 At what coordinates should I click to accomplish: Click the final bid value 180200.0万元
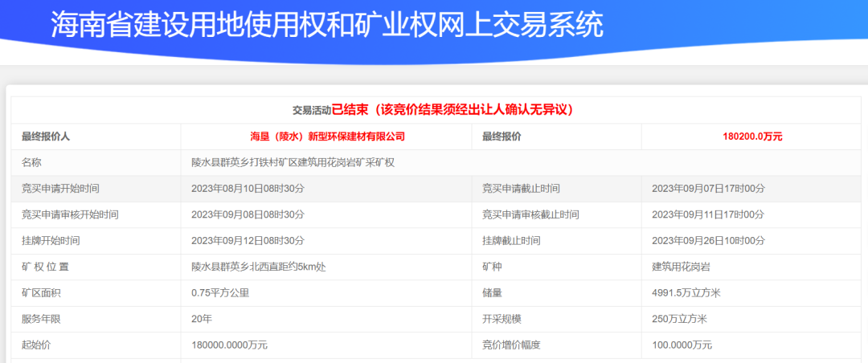coord(752,137)
